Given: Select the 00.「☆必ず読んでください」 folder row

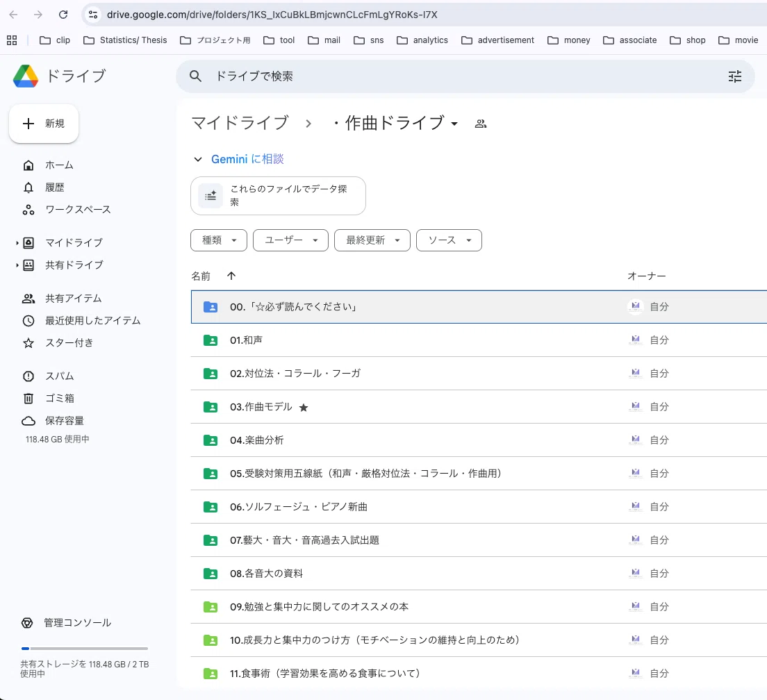Looking at the screenshot, I should coord(479,307).
